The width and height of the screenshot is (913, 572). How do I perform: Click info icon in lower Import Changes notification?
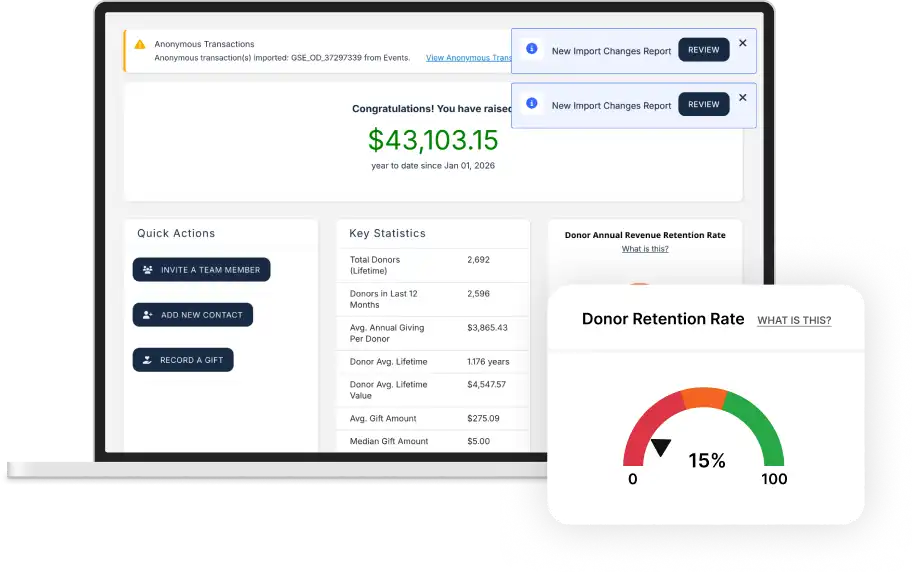pos(532,103)
